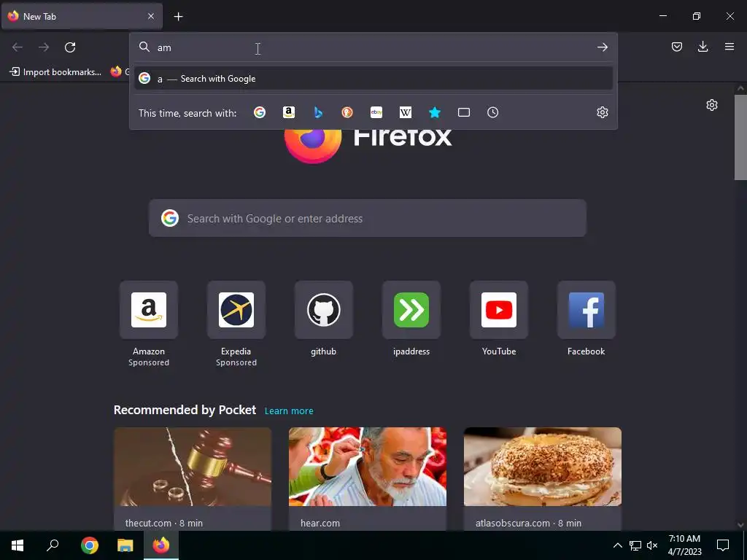Search open tabs via the tabs icon

463,112
